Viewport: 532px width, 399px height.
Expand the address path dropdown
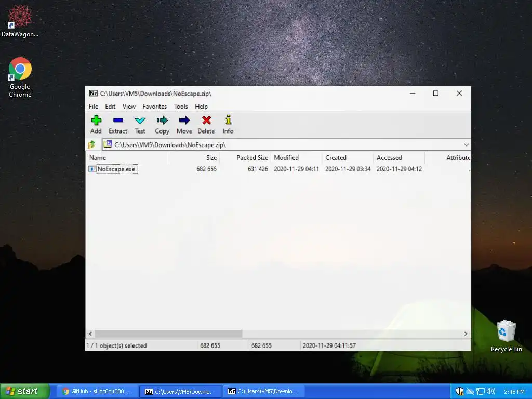pos(467,145)
